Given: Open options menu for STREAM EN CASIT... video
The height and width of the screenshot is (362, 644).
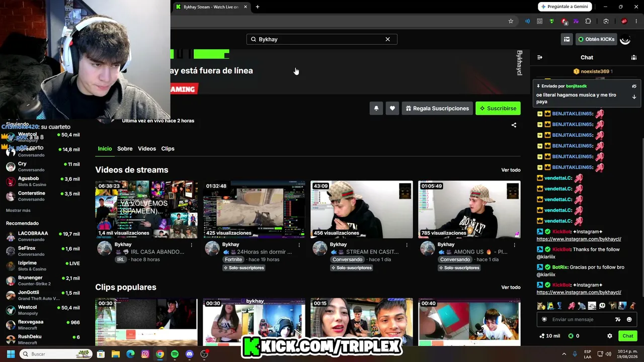Looking at the screenshot, I should [x=407, y=245].
